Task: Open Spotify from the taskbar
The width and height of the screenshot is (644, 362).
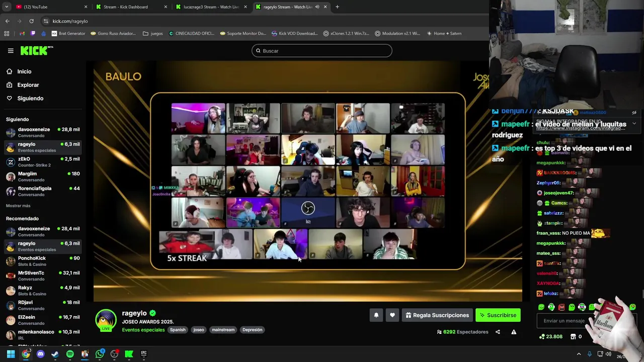Action: (70, 354)
